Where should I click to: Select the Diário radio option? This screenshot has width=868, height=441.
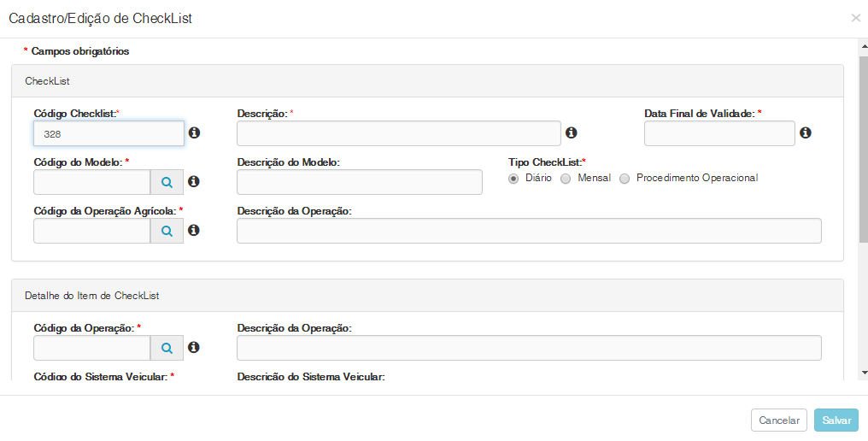(x=513, y=179)
